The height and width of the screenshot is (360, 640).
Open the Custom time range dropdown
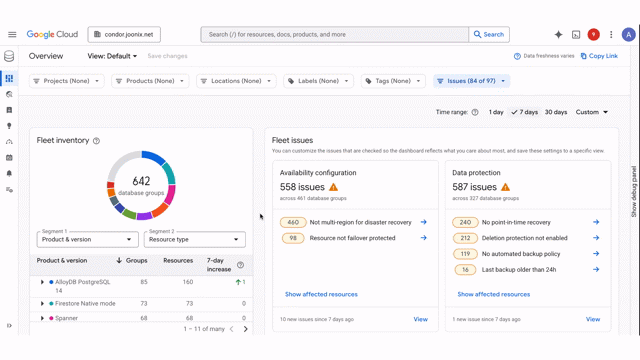pos(591,112)
